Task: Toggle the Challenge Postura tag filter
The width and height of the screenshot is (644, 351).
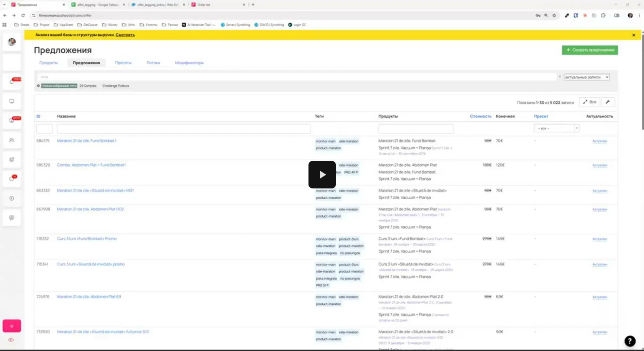Action: coord(115,86)
